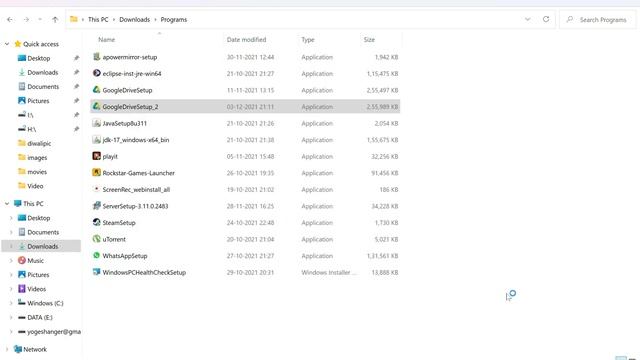Expand Desktop under This PC
The width and height of the screenshot is (640, 360).
[11, 218]
